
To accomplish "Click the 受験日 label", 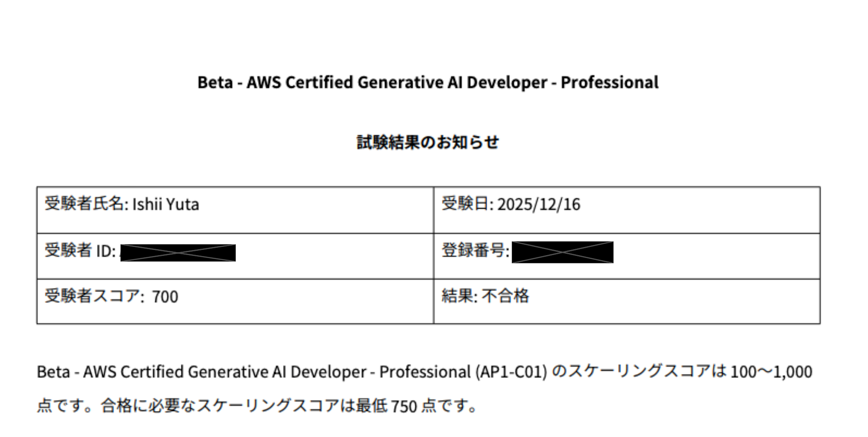I will click(465, 204).
